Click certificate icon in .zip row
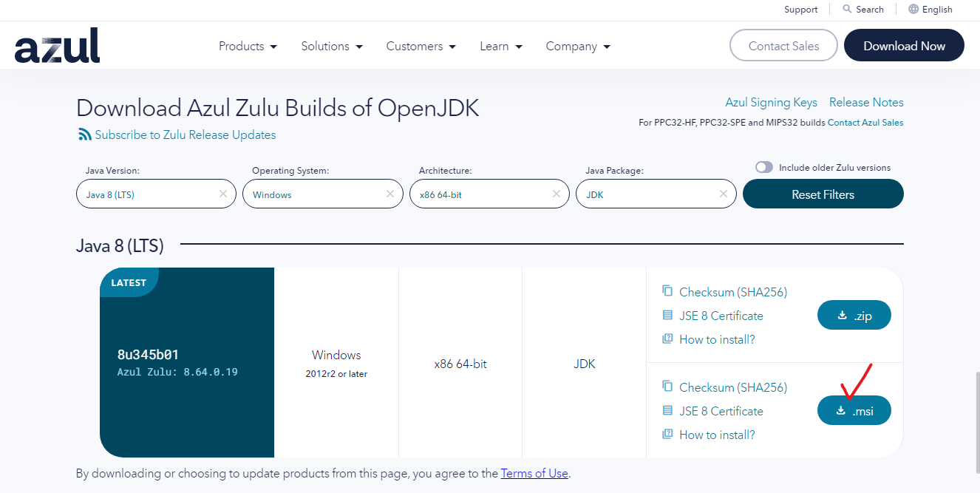Image resolution: width=980 pixels, height=493 pixels. point(667,315)
